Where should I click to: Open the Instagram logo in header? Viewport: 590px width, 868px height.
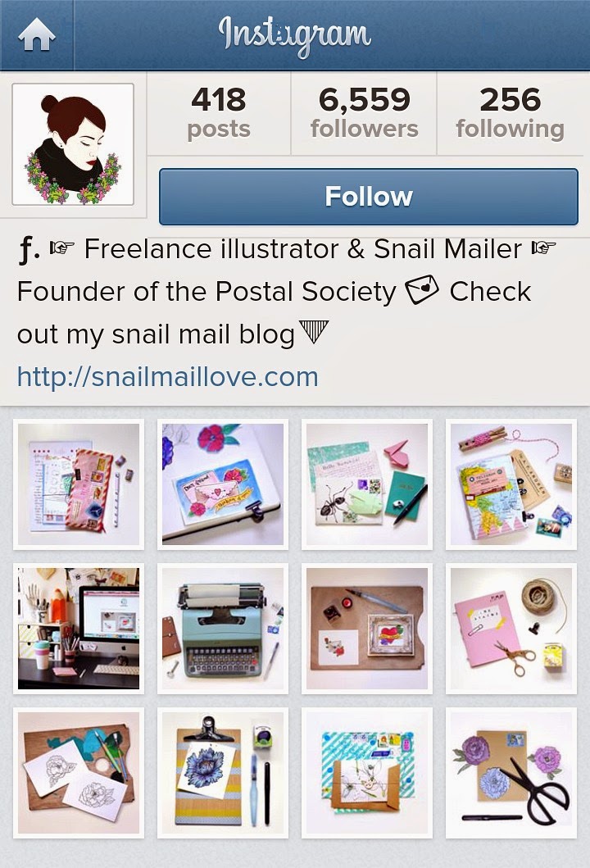tap(294, 35)
